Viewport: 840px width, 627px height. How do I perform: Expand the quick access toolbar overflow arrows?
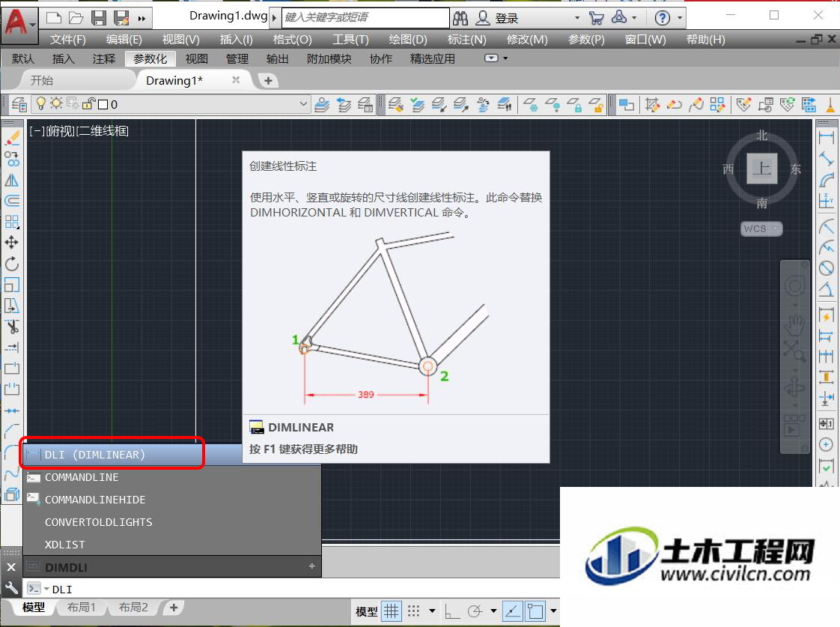[x=142, y=19]
